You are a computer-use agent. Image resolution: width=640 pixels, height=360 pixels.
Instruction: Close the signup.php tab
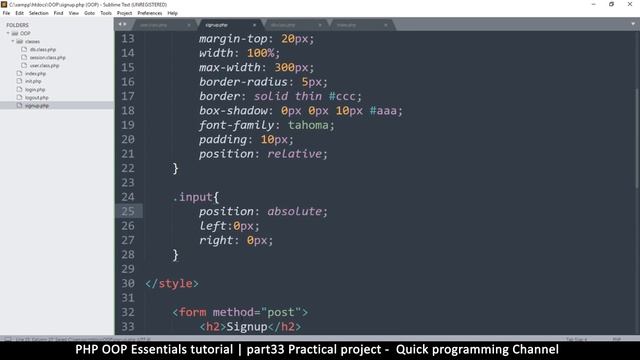[x=254, y=25]
